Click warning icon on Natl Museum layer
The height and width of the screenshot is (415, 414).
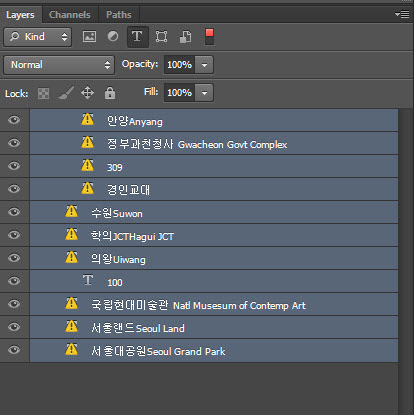pos(72,304)
